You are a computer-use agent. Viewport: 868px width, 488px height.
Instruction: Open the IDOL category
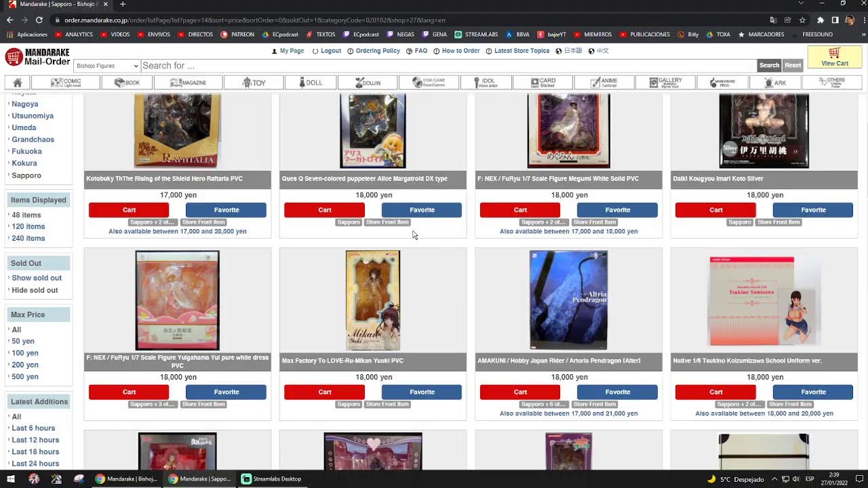(x=486, y=83)
